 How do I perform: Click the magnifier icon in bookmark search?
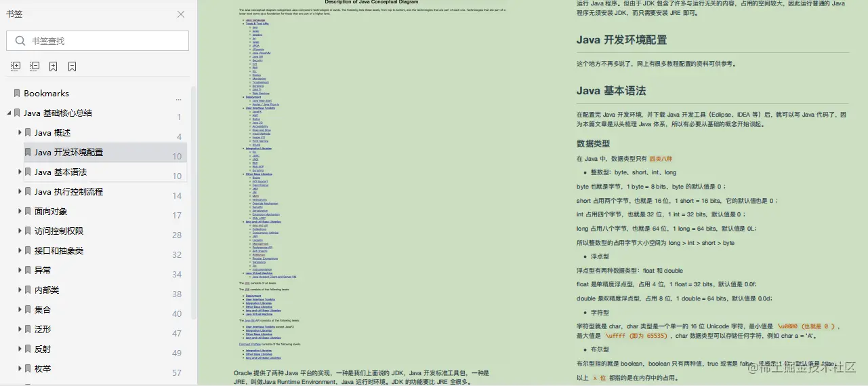(19, 41)
